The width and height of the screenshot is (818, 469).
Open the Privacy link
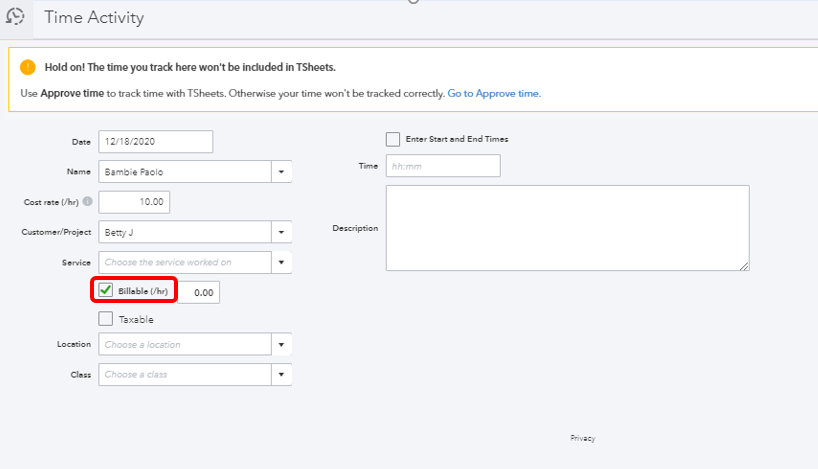[583, 438]
